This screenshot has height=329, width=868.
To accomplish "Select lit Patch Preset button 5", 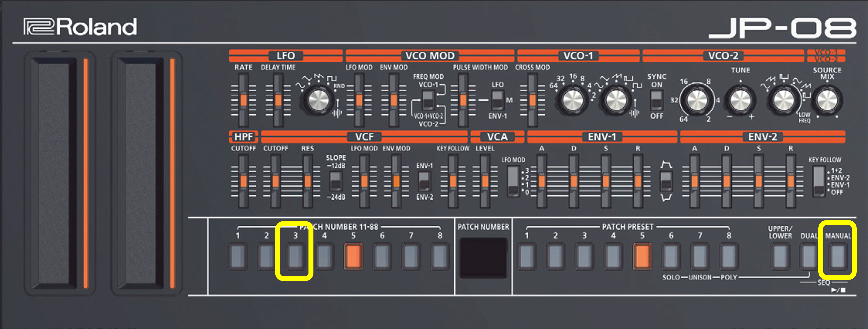I will click(x=642, y=257).
